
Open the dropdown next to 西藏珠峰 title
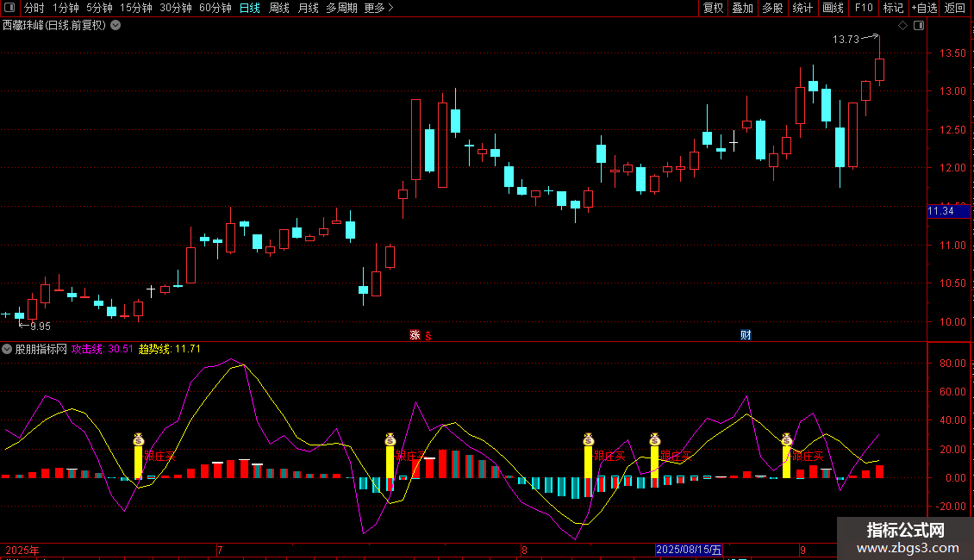[x=116, y=25]
